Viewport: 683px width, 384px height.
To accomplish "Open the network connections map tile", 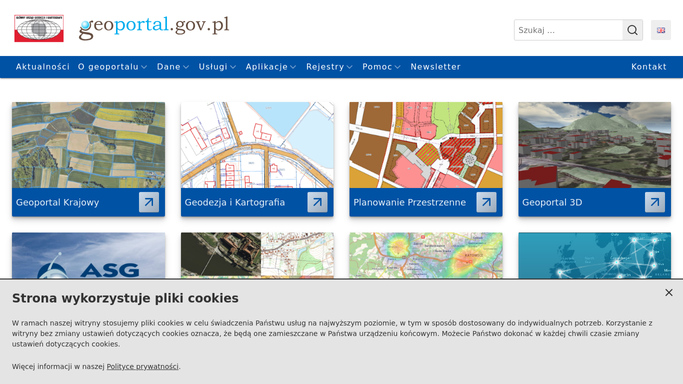I will (x=595, y=256).
